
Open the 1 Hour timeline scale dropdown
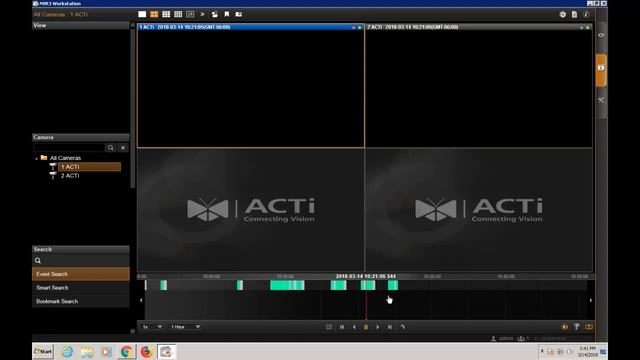[x=185, y=327]
